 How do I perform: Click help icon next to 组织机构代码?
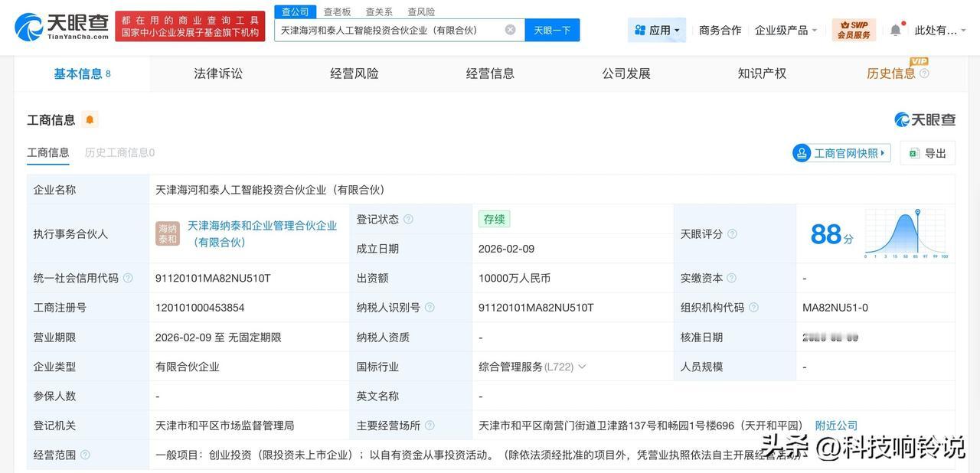753,308
